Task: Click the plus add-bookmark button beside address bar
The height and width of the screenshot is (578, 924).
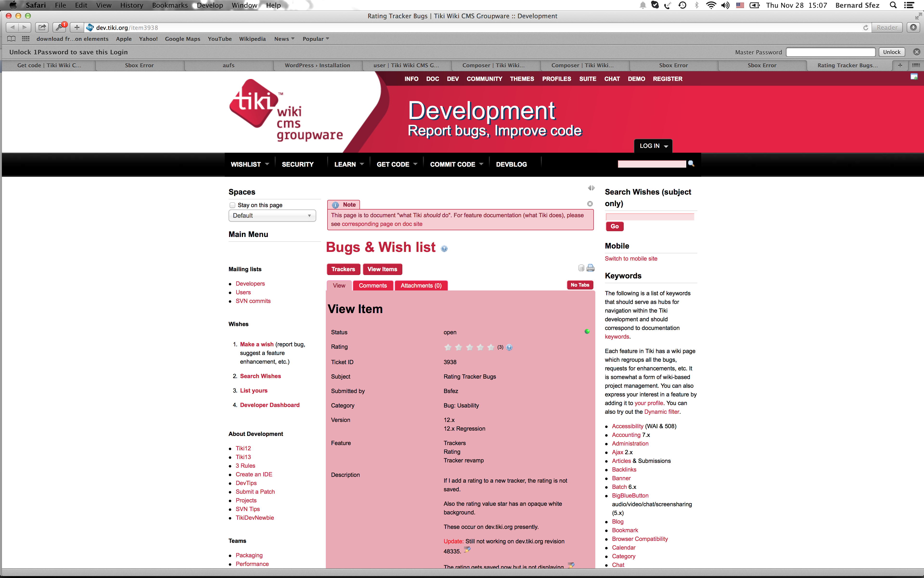Action: 77,27
